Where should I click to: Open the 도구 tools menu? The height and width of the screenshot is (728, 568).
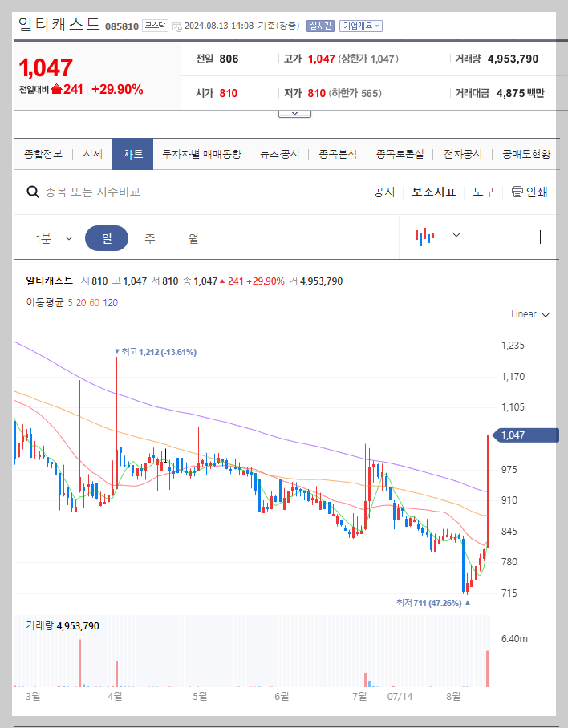(484, 192)
